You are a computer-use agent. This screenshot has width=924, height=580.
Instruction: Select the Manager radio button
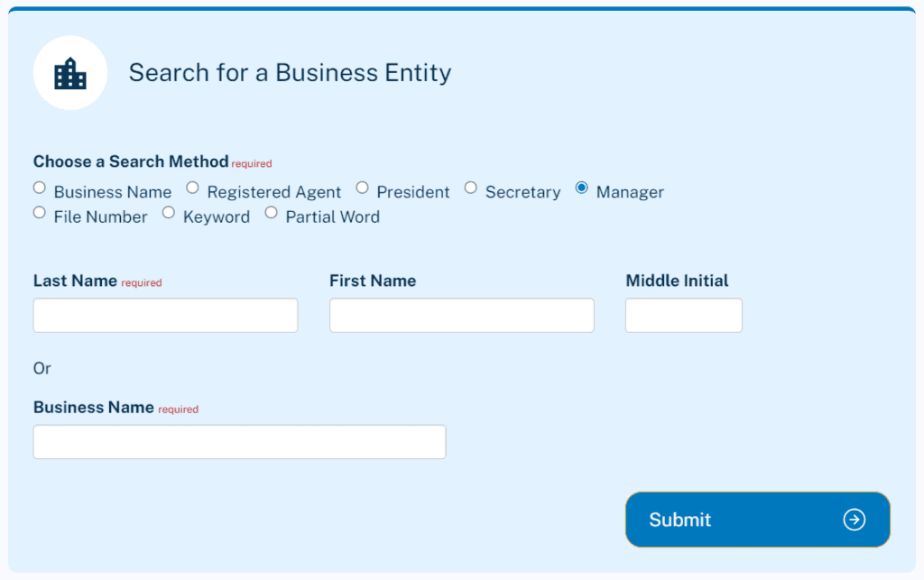click(x=581, y=188)
